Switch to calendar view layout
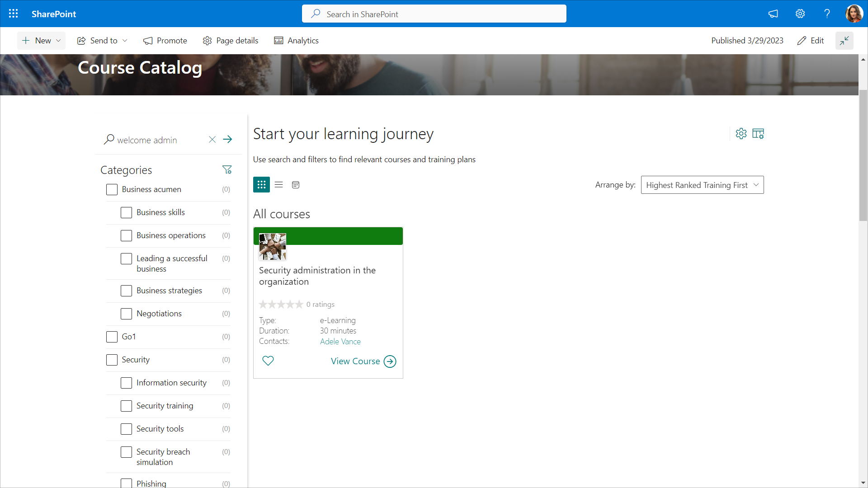The image size is (868, 488). [296, 185]
